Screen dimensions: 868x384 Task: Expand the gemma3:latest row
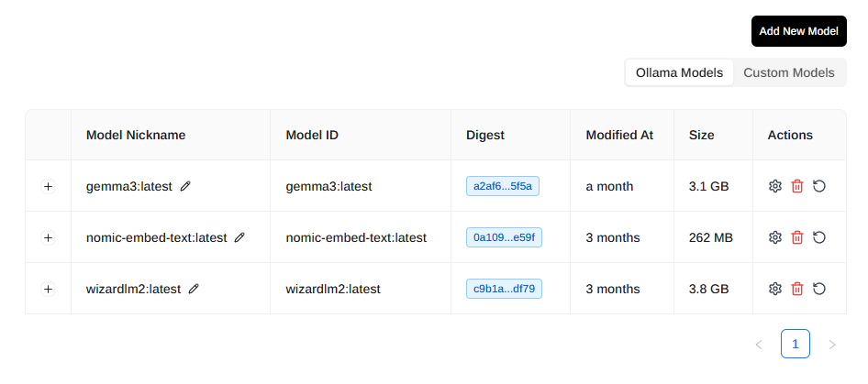[49, 186]
